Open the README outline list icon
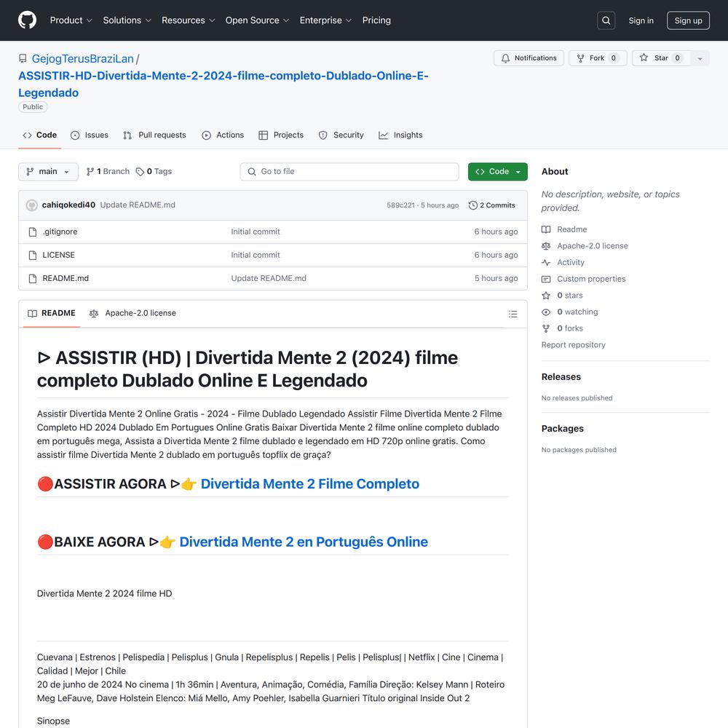 pyautogui.click(x=513, y=314)
